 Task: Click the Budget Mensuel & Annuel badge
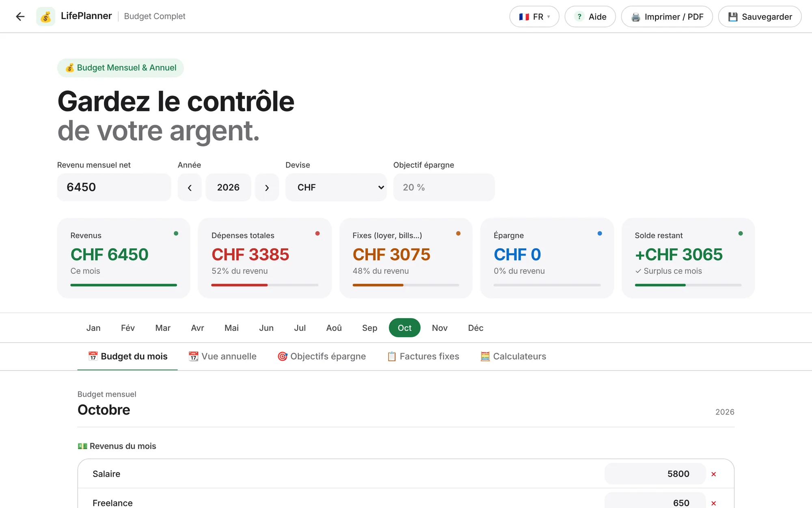(x=121, y=68)
